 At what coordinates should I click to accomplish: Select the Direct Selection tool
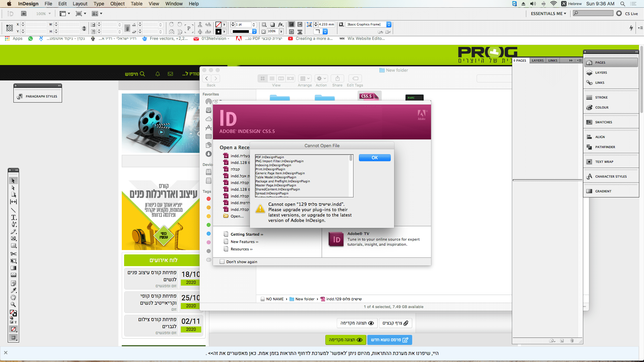[13, 188]
